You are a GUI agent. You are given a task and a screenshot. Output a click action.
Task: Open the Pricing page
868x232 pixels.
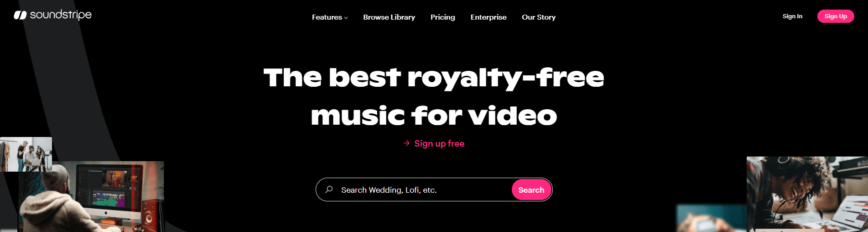coord(443,17)
